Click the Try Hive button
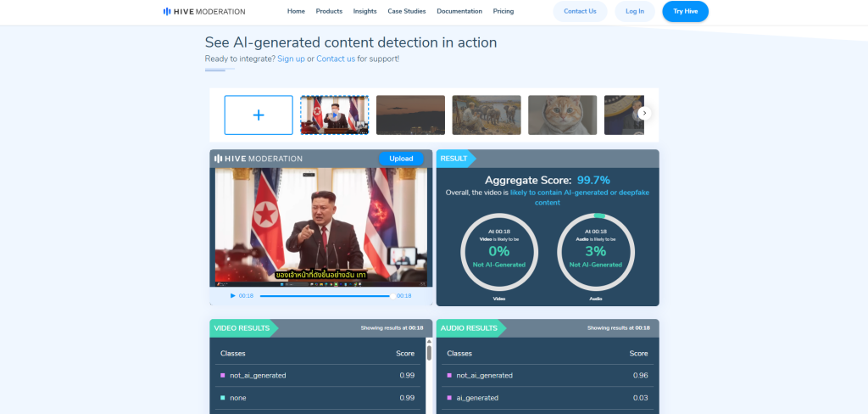Screen dimensions: 868x414 (685, 12)
